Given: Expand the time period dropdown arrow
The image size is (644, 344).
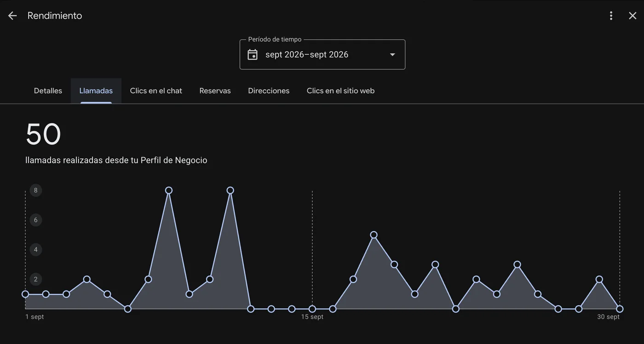Looking at the screenshot, I should (x=392, y=54).
